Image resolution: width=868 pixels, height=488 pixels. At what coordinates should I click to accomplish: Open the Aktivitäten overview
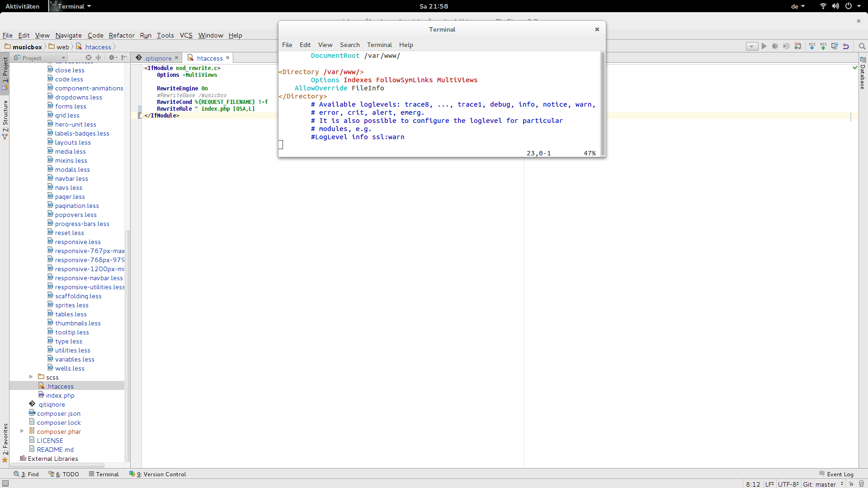[22, 6]
